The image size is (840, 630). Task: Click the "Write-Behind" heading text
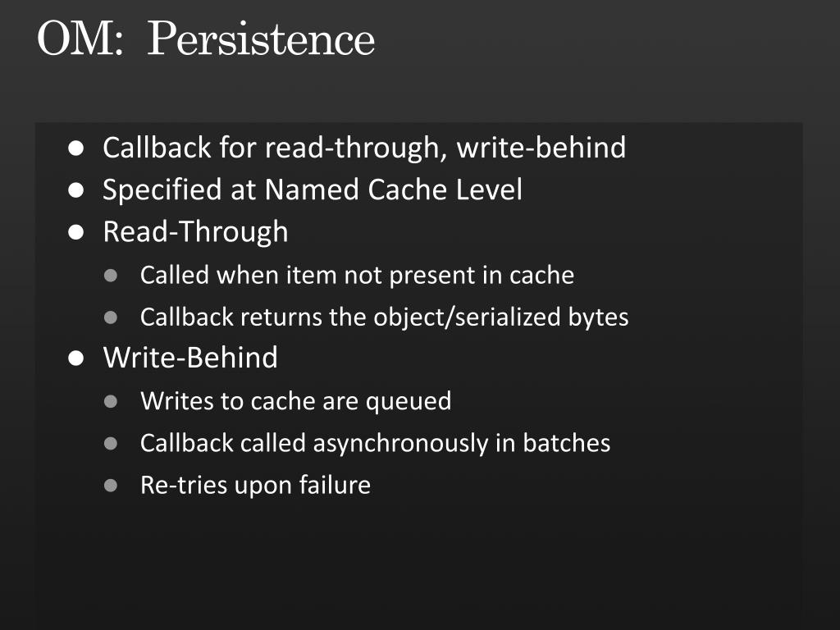point(190,358)
